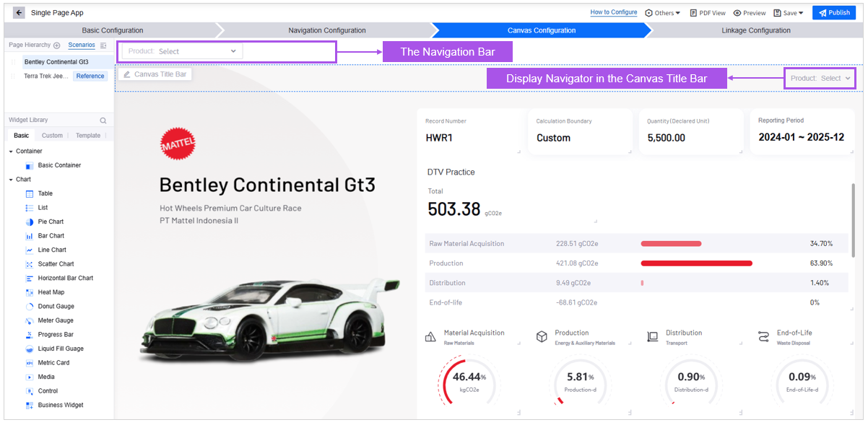Select the Bentley Continental Gt3 page
Viewport: 868px width, 425px height.
56,62
